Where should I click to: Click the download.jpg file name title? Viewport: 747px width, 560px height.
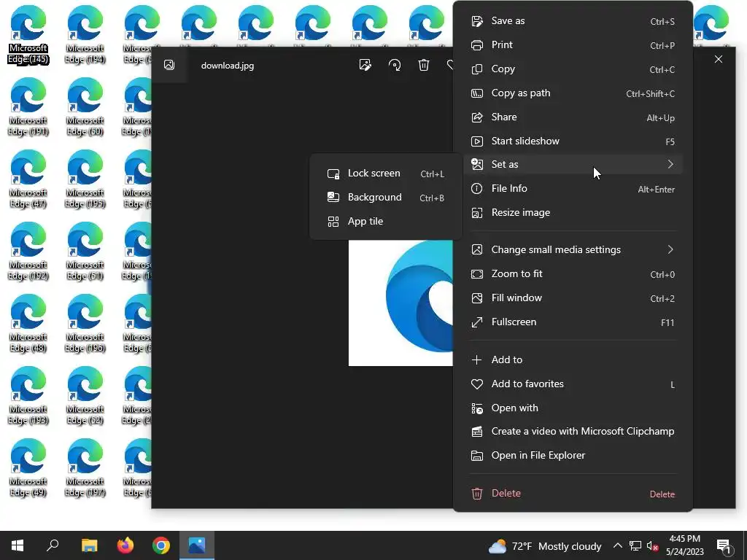click(228, 66)
